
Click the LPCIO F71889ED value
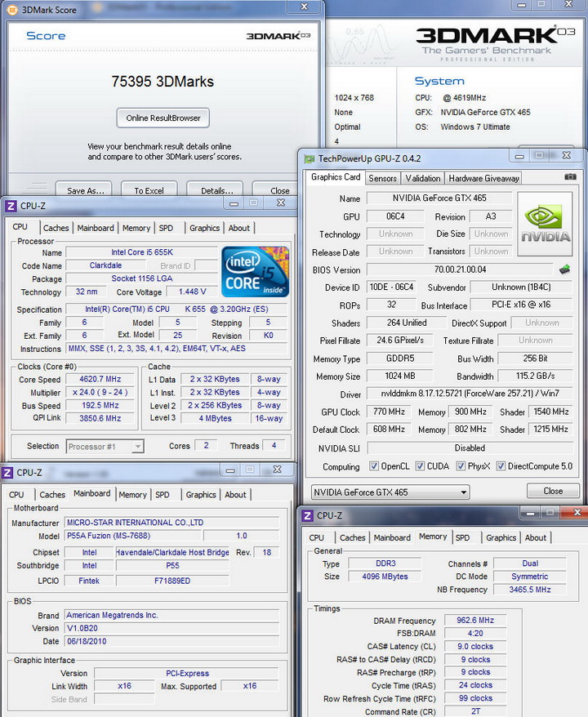(x=172, y=581)
